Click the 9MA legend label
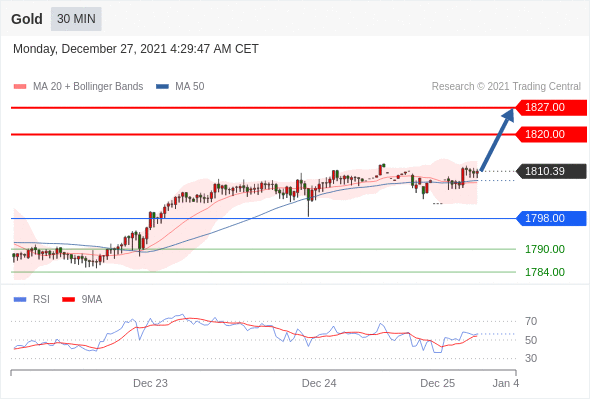The width and height of the screenshot is (590, 400). [x=92, y=300]
